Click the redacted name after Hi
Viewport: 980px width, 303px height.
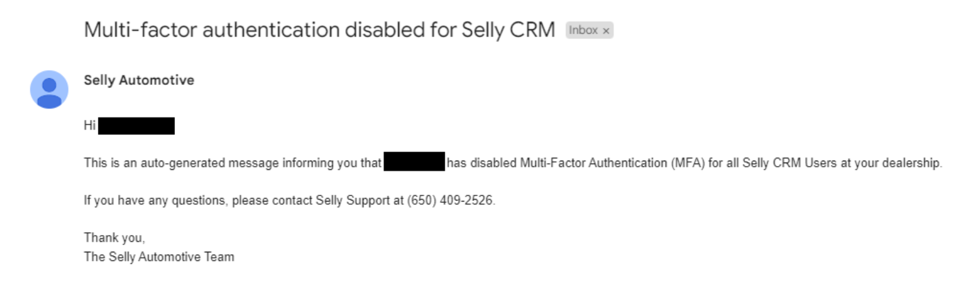(x=136, y=126)
